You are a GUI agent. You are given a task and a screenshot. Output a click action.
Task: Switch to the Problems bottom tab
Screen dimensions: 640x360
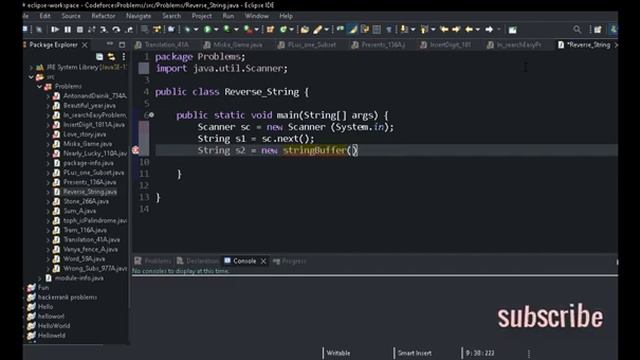153,261
